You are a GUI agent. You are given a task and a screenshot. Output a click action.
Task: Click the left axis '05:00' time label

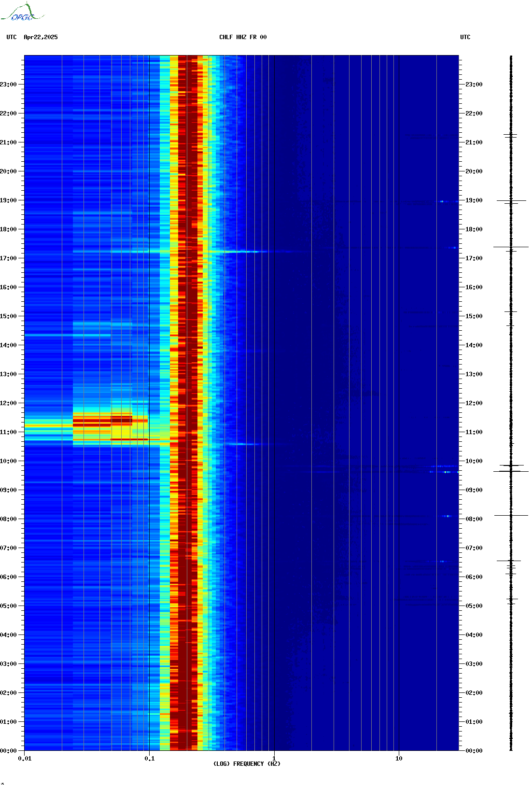point(8,606)
